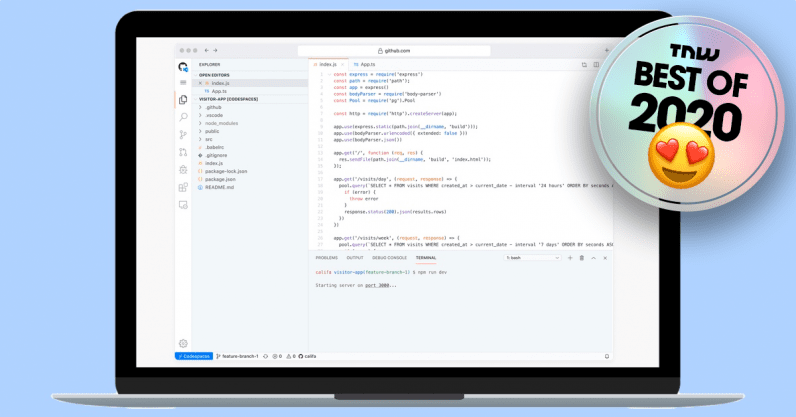Switch to the PROBLEMS panel tab
The image size is (796, 417).
pyautogui.click(x=326, y=258)
